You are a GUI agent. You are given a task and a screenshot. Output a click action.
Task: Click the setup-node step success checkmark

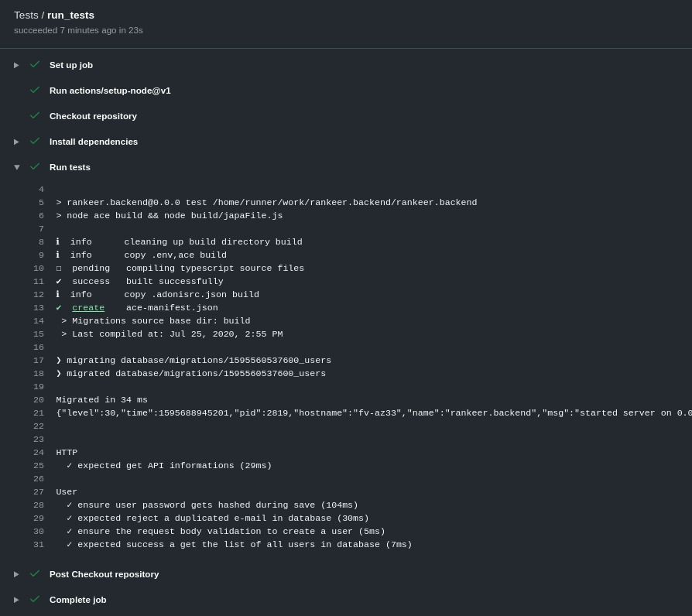[x=35, y=90]
